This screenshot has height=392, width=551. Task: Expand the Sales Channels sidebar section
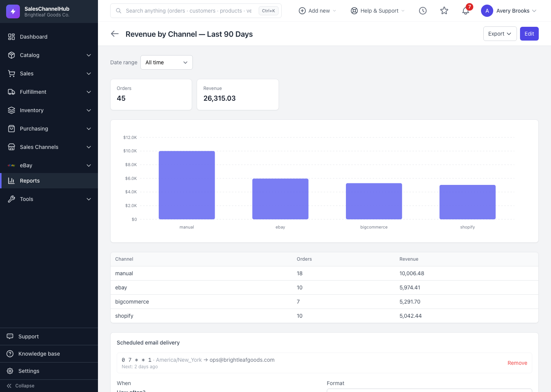pyautogui.click(x=49, y=147)
